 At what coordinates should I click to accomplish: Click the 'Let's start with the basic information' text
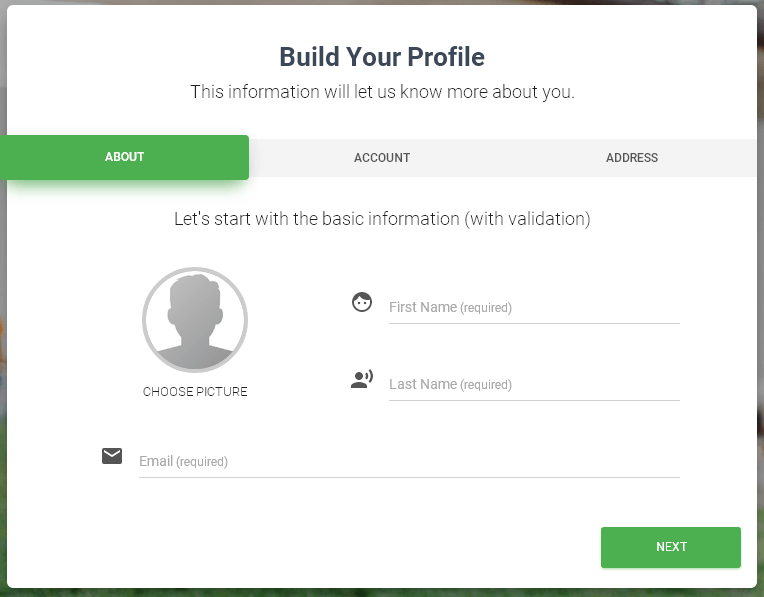[382, 218]
